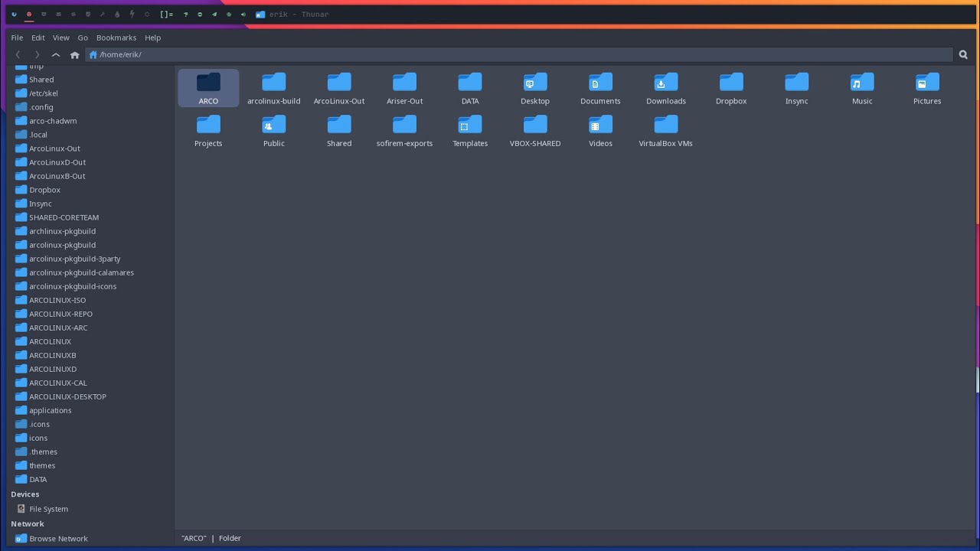The width and height of the screenshot is (980, 551).
Task: Open the File menu
Action: pos(17,37)
